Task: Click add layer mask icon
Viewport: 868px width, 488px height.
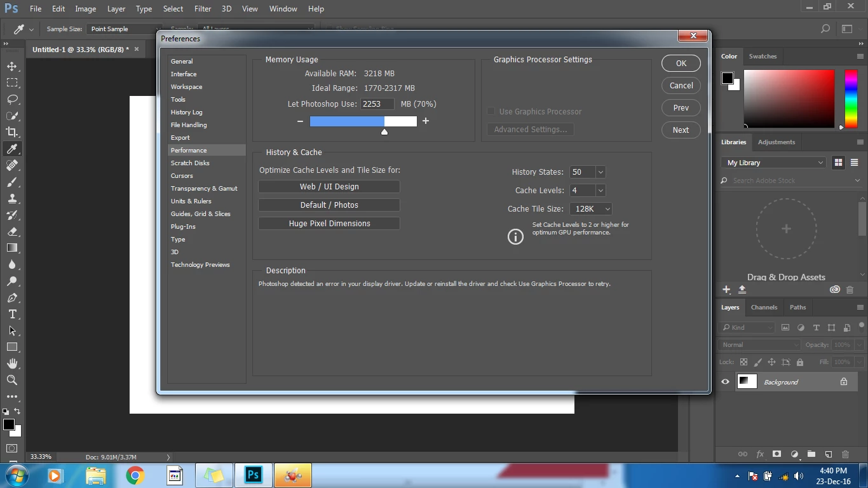Action: tap(776, 454)
